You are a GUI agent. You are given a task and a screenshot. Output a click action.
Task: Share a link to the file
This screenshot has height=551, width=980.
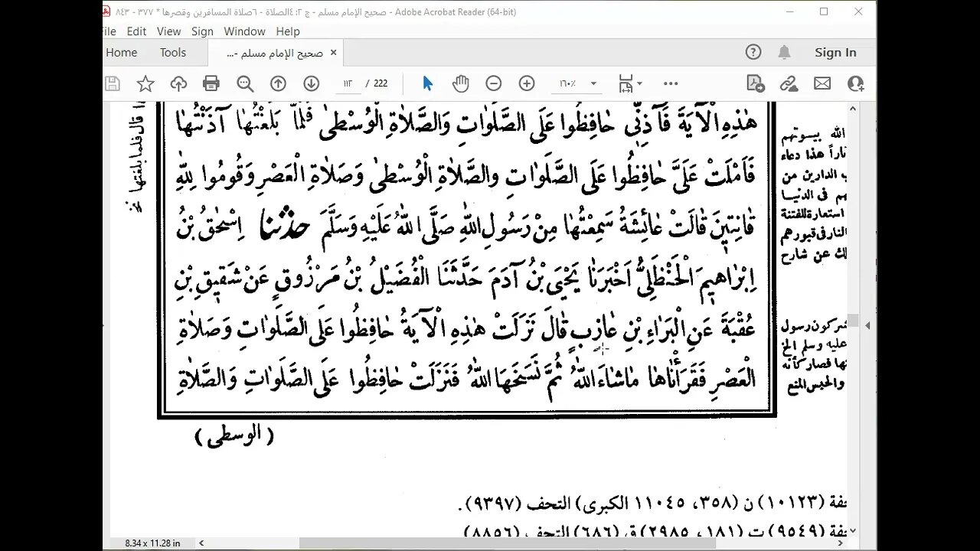tap(789, 83)
